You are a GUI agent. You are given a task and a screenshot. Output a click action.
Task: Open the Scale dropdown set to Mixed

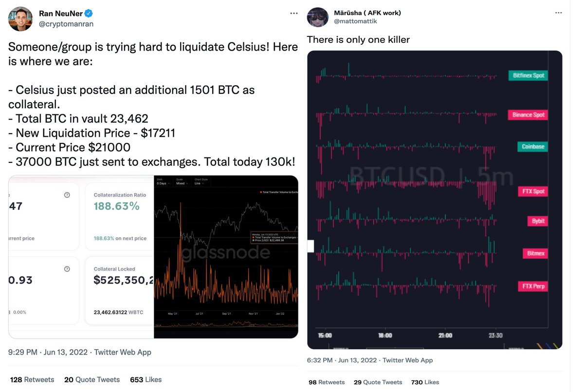tap(183, 184)
